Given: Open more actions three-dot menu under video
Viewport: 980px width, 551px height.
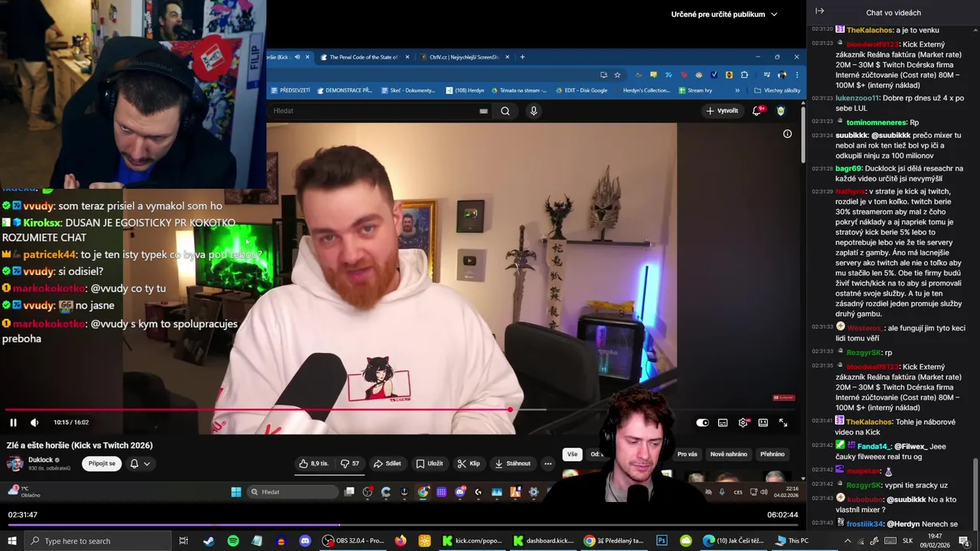Looking at the screenshot, I should pyautogui.click(x=547, y=464).
